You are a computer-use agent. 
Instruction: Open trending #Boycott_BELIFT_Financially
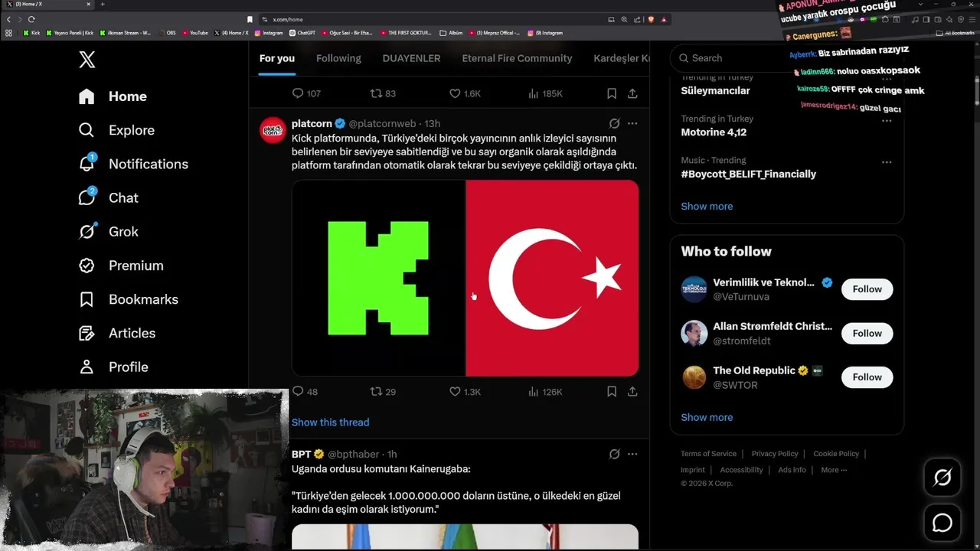[748, 174]
